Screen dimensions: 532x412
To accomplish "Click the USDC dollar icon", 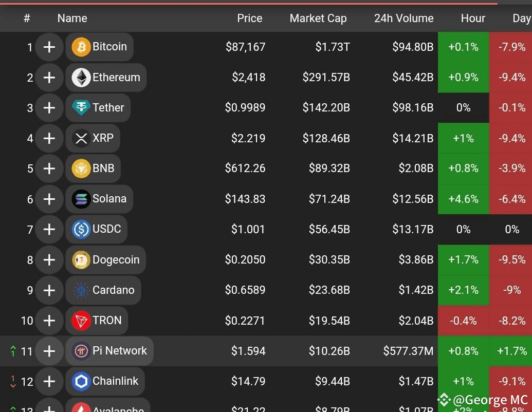I will (x=81, y=229).
